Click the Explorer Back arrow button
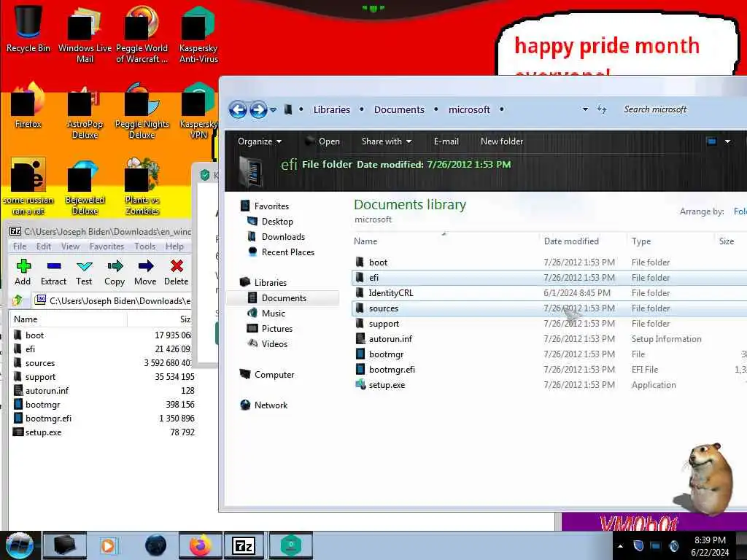Viewport: 747px width, 560px height. pos(238,110)
